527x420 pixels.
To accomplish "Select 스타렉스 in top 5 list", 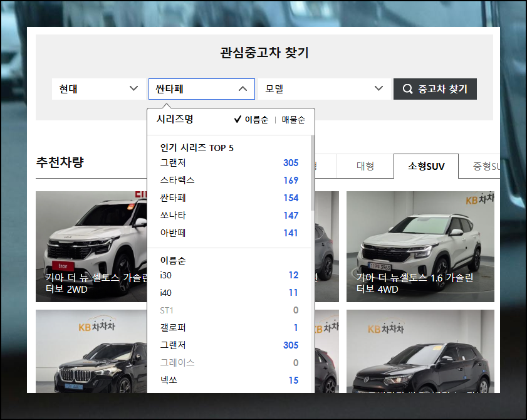I will [229, 181].
